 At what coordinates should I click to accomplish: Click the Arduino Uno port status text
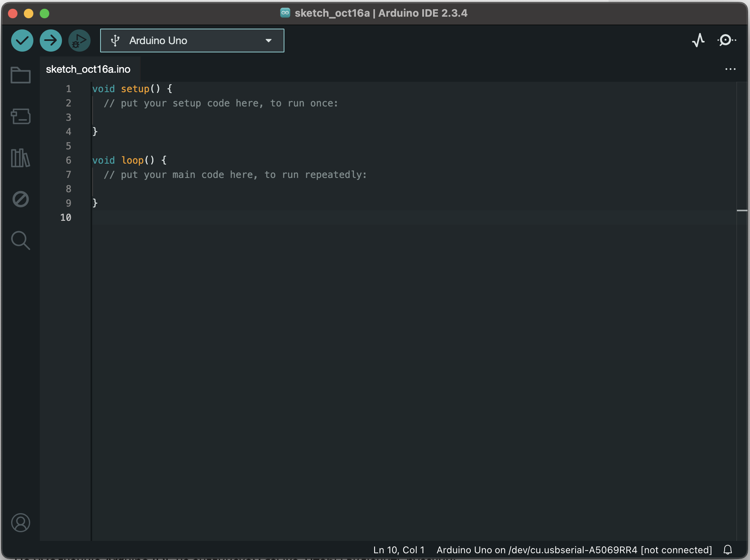pos(574,550)
